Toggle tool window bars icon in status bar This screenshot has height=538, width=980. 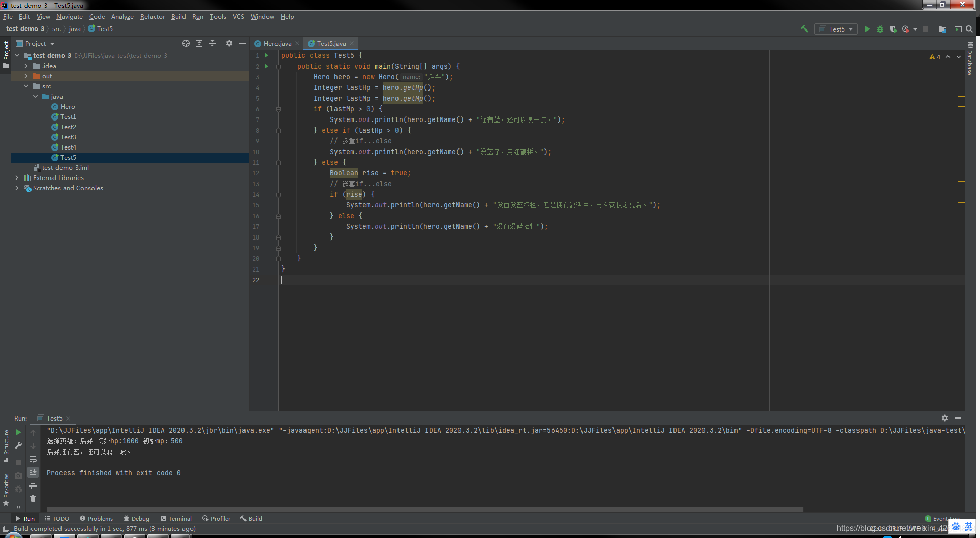pyautogui.click(x=6, y=529)
